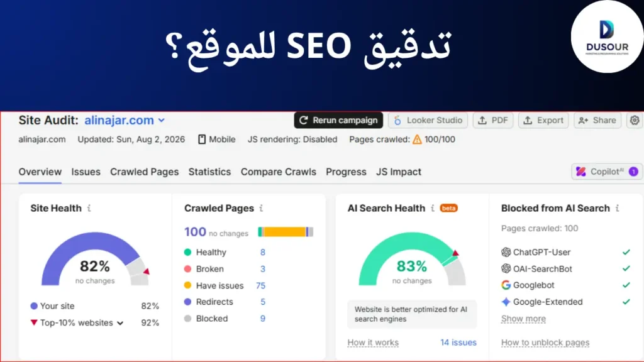Click the 100 crawled pages total
Viewport: 644px width, 362px height.
[x=195, y=232]
